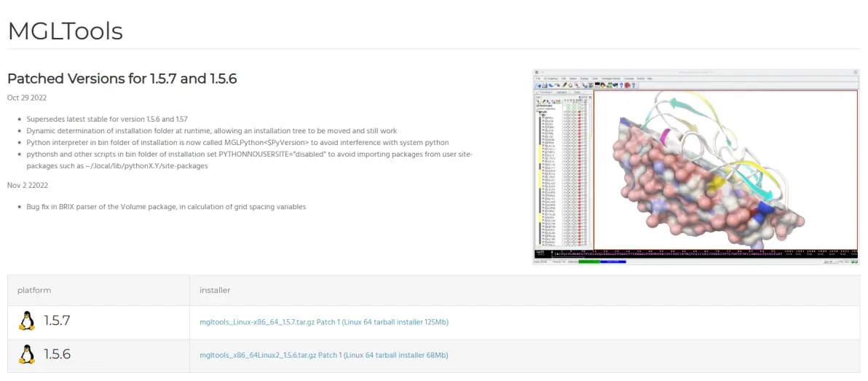Click the Linux penguin icon beside 1.5.7
868x381 pixels.
pos(27,321)
